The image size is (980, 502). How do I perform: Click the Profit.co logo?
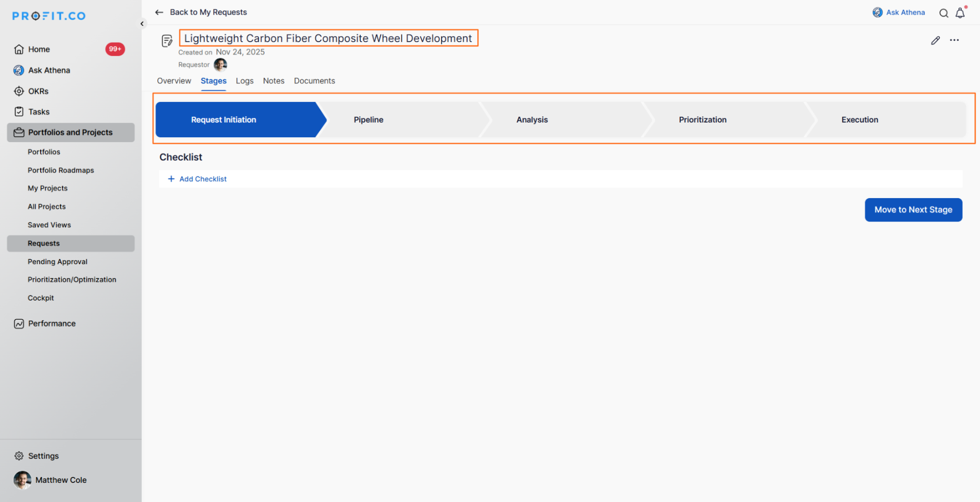click(49, 16)
